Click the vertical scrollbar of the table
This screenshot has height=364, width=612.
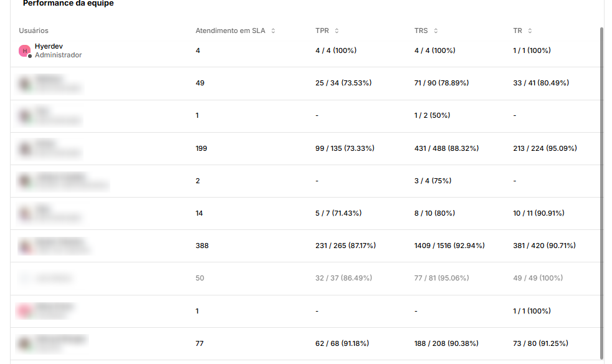(x=601, y=187)
